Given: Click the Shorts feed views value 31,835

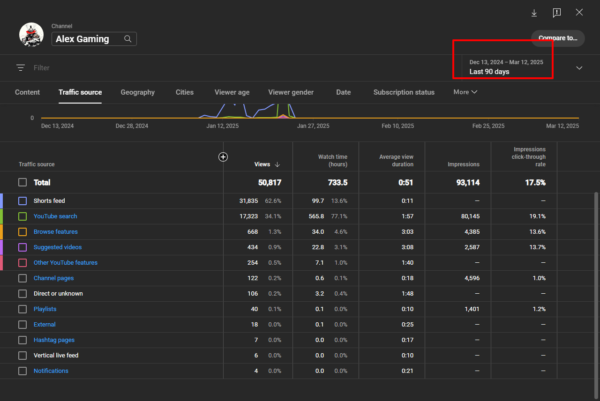Looking at the screenshot, I should click(x=248, y=200).
